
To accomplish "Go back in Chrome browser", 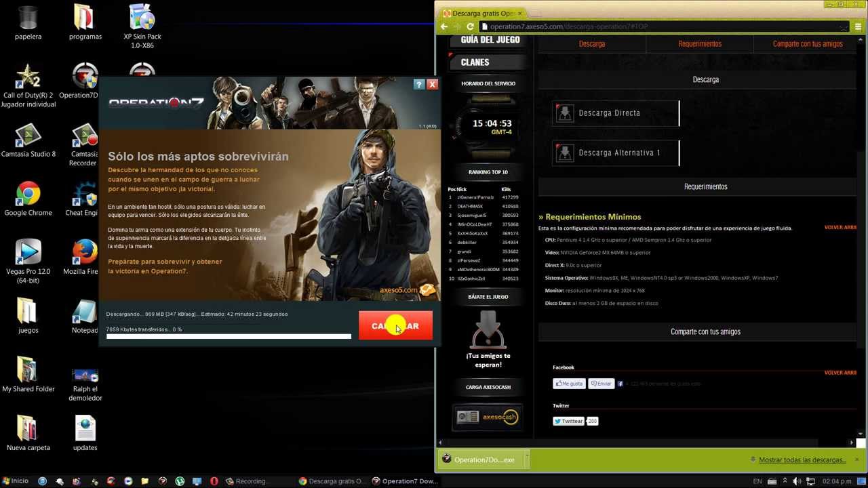I will (x=444, y=27).
